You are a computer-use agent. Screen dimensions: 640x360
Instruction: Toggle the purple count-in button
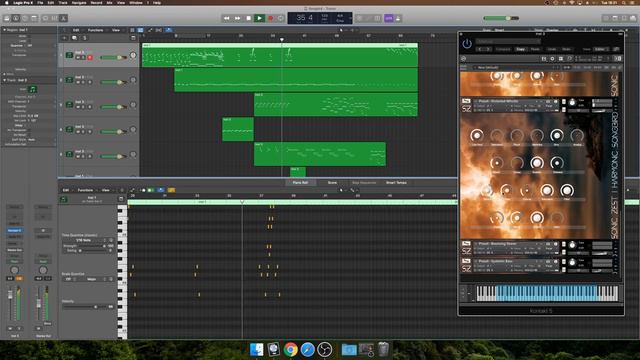click(389, 18)
